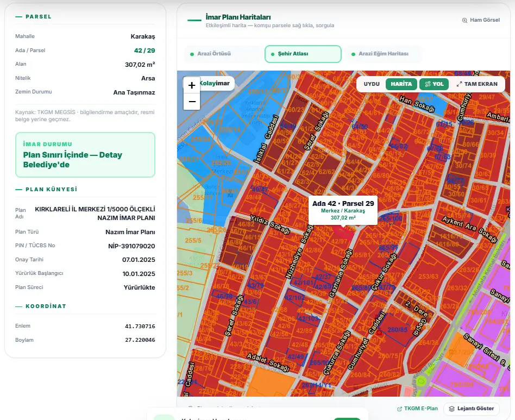Click the Plan Türü value Nazım İmar Planı
Screen dimensions: 515x420
coord(130,232)
